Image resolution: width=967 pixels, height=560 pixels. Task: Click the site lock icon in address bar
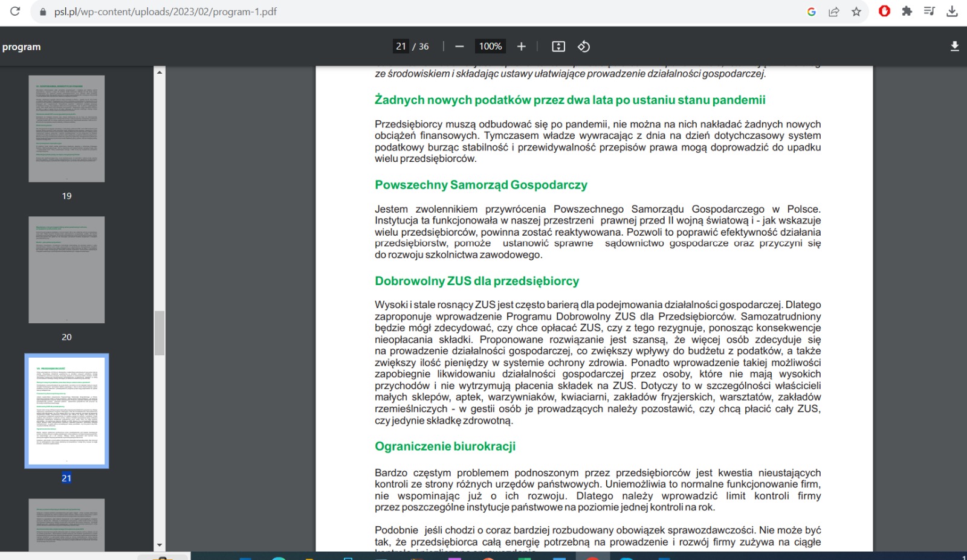point(43,12)
